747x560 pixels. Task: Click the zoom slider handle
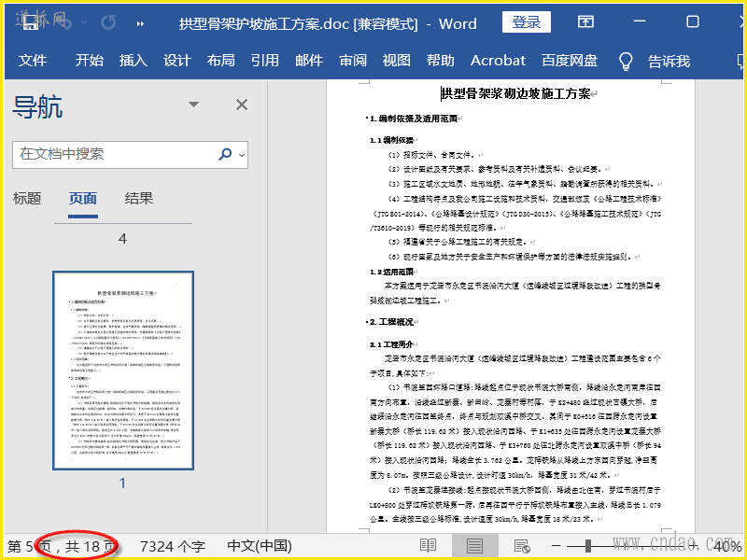[588, 546]
